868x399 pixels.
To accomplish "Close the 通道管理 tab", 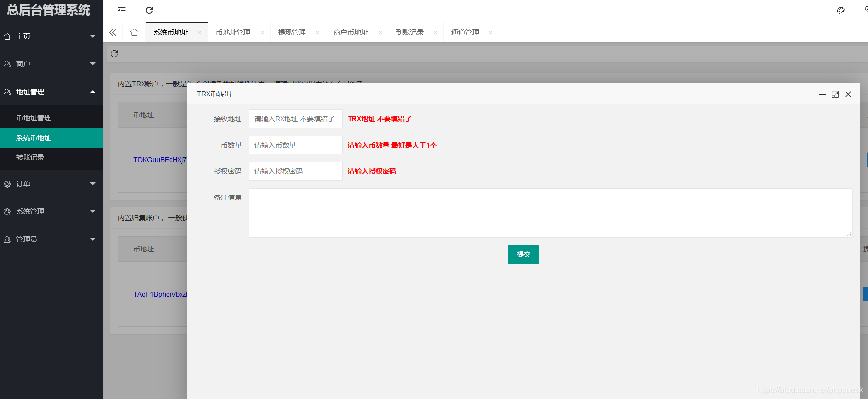I will pyautogui.click(x=491, y=32).
